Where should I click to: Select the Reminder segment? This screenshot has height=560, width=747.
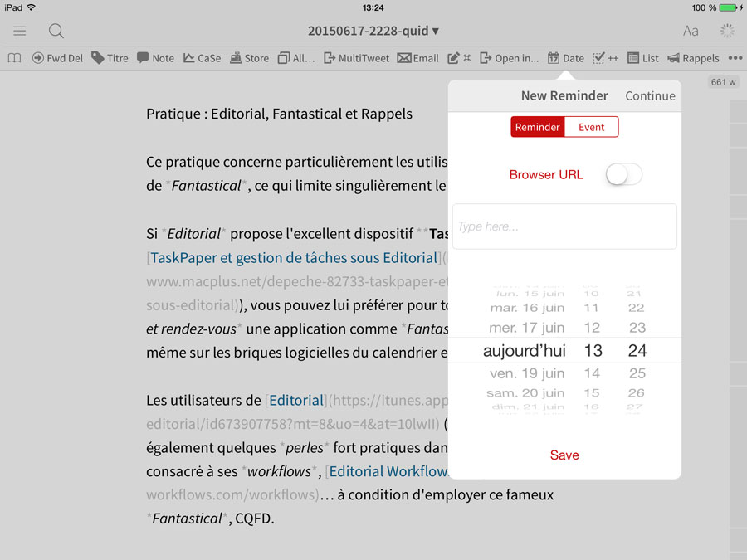[537, 127]
